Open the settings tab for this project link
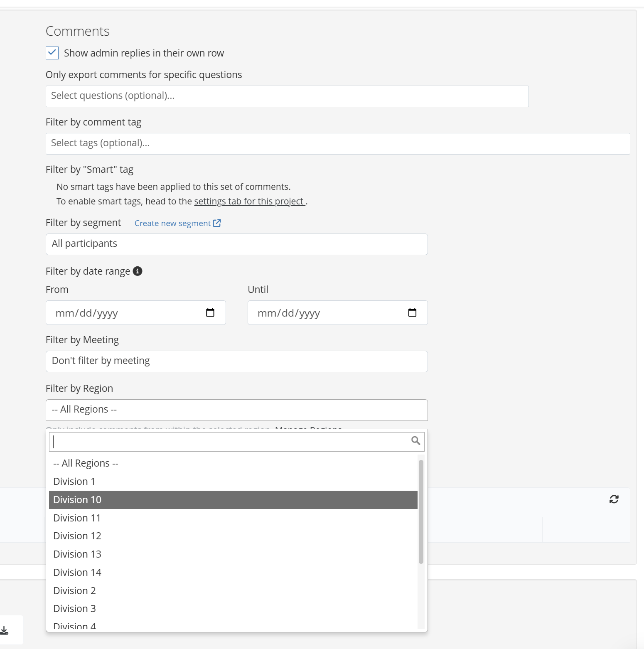Screen dimensions: 644x649 (x=249, y=202)
